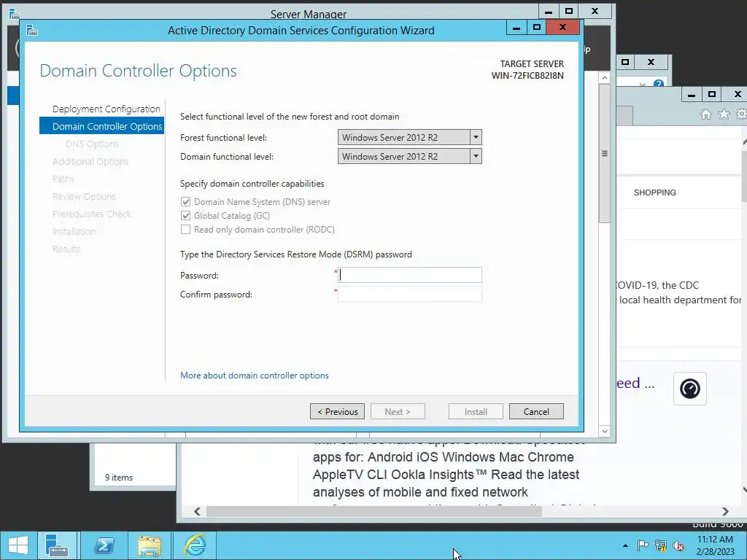This screenshot has width=747, height=560.
Task: Toggle Domain Name System (DNS) server checkbox
Action: tap(186, 202)
